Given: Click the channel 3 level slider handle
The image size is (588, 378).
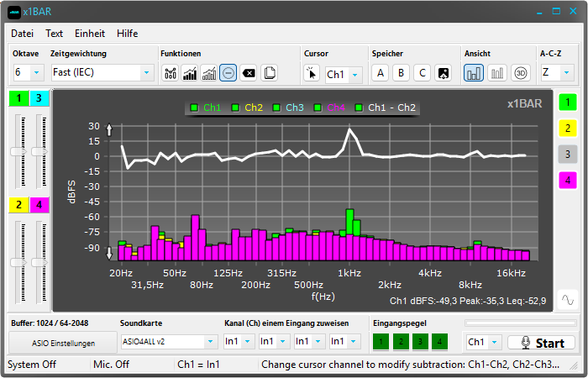Looking at the screenshot, I should [x=39, y=151].
